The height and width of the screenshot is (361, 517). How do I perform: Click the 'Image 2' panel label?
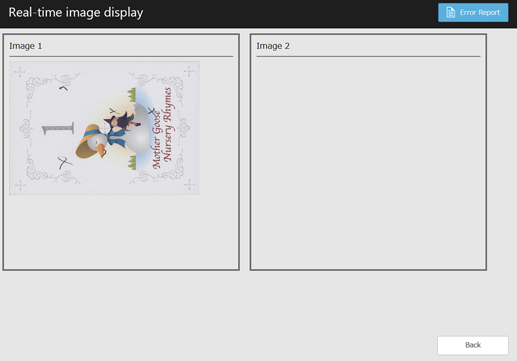coord(273,46)
